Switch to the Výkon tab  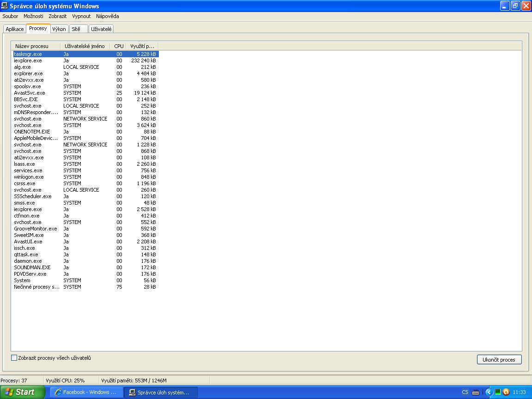[59, 29]
